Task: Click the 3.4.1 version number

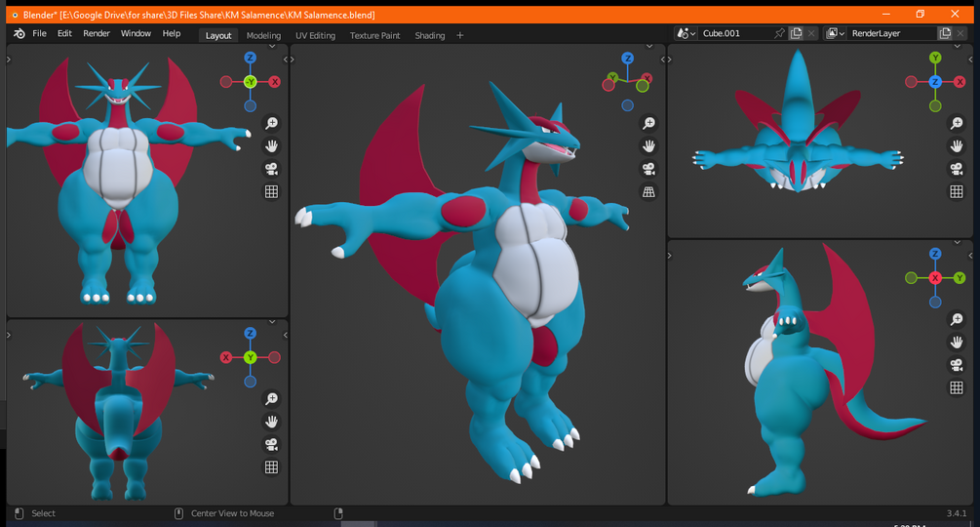Action: pyautogui.click(x=957, y=513)
